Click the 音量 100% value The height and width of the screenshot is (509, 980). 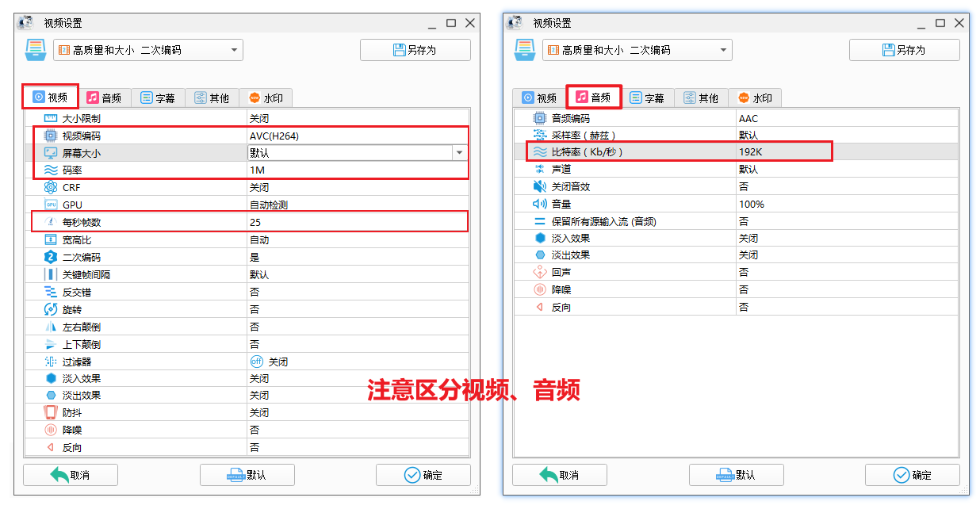752,204
